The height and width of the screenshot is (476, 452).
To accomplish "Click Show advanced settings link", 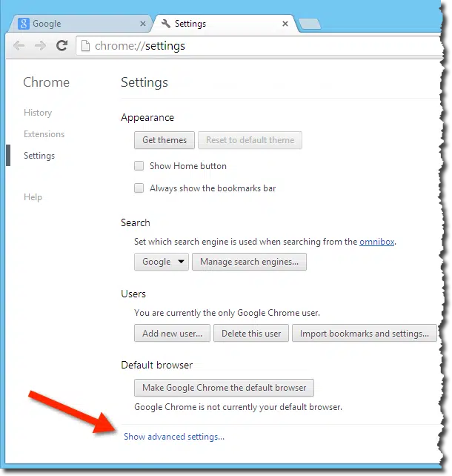I will (174, 437).
